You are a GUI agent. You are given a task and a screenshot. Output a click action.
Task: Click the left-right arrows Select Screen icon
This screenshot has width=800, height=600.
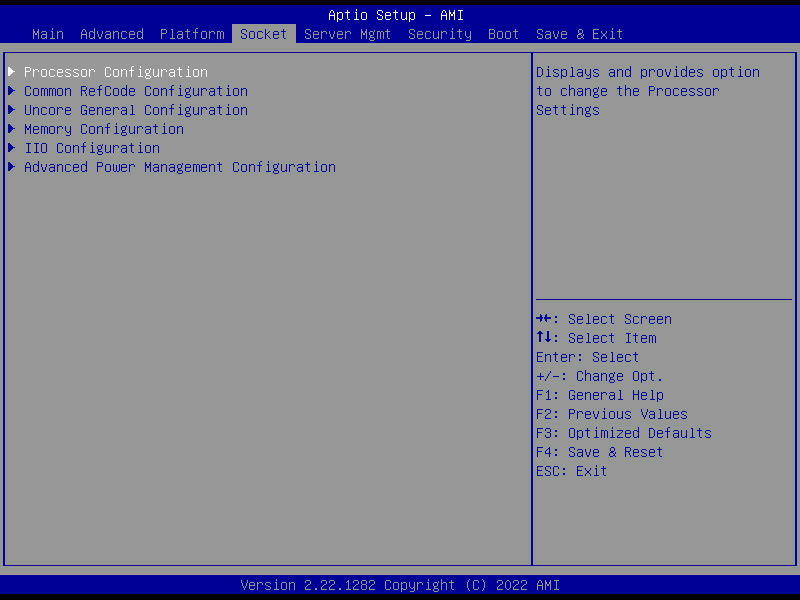(543, 319)
